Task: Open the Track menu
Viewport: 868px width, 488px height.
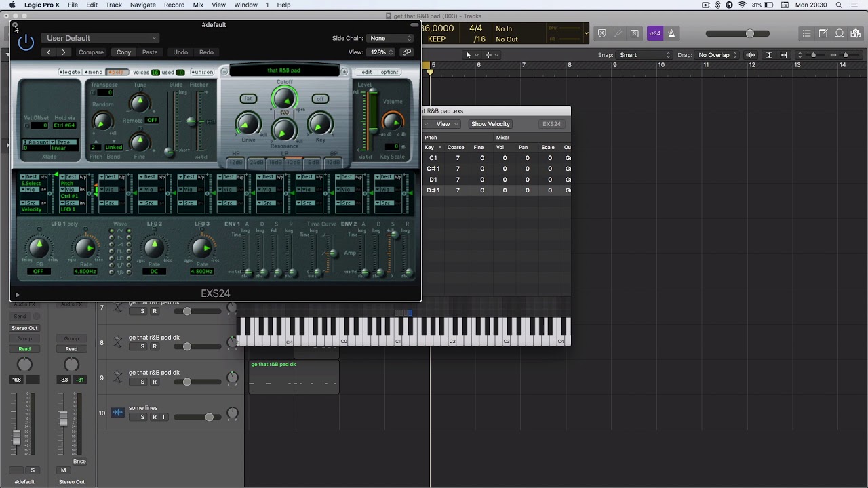Action: point(114,5)
